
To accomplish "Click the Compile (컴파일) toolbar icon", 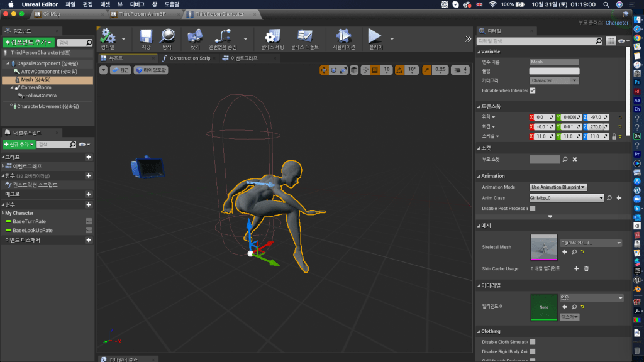I will click(x=108, y=37).
